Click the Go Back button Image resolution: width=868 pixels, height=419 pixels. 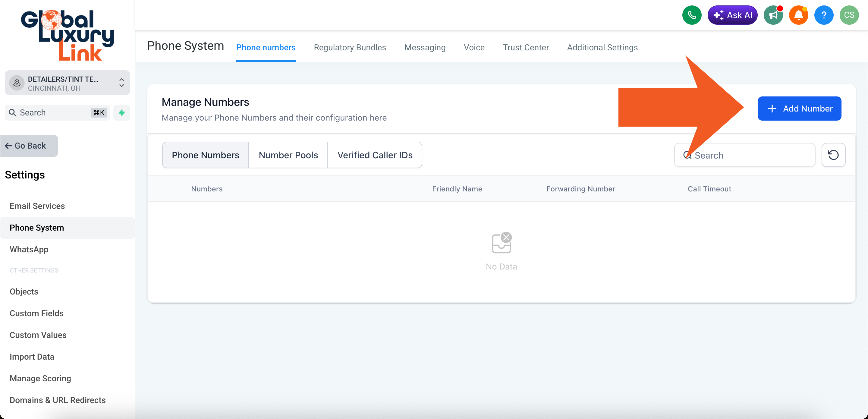pyautogui.click(x=29, y=146)
